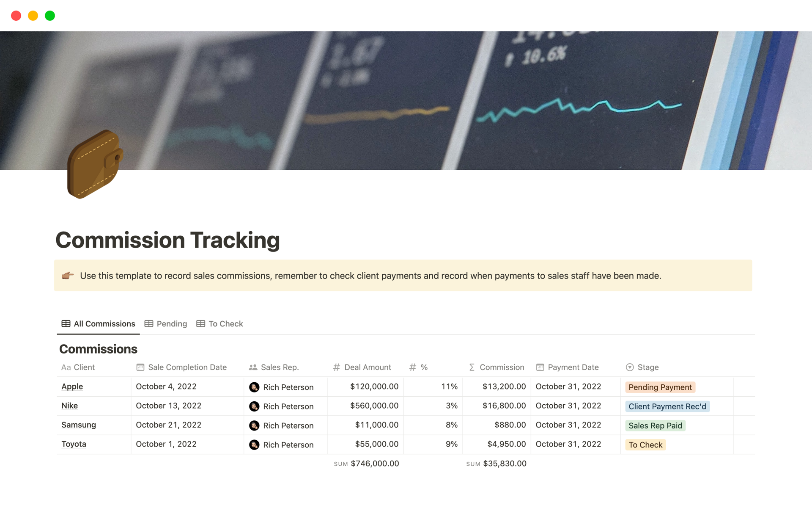812x508 pixels.
Task: Select the All Commissions tab
Action: click(96, 323)
